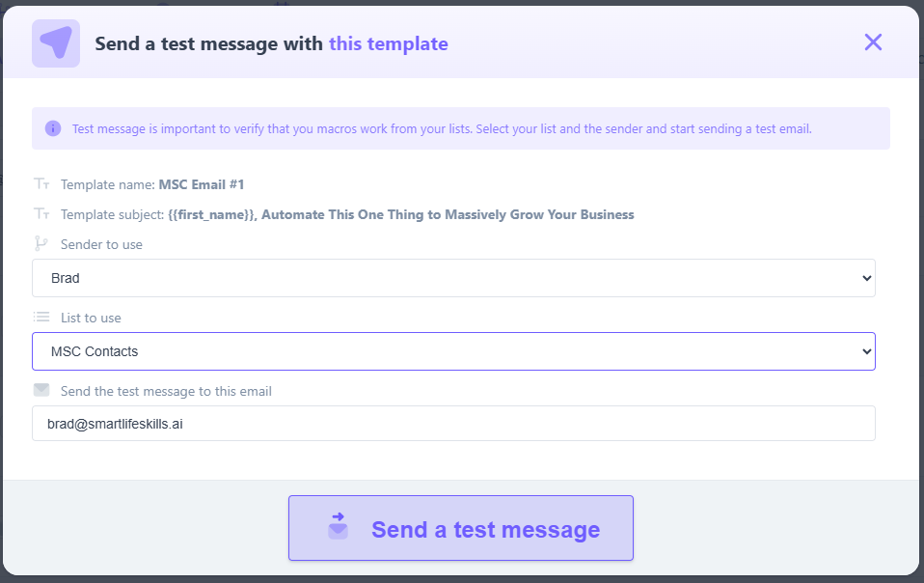Close the test message dialog with the X

tap(873, 42)
